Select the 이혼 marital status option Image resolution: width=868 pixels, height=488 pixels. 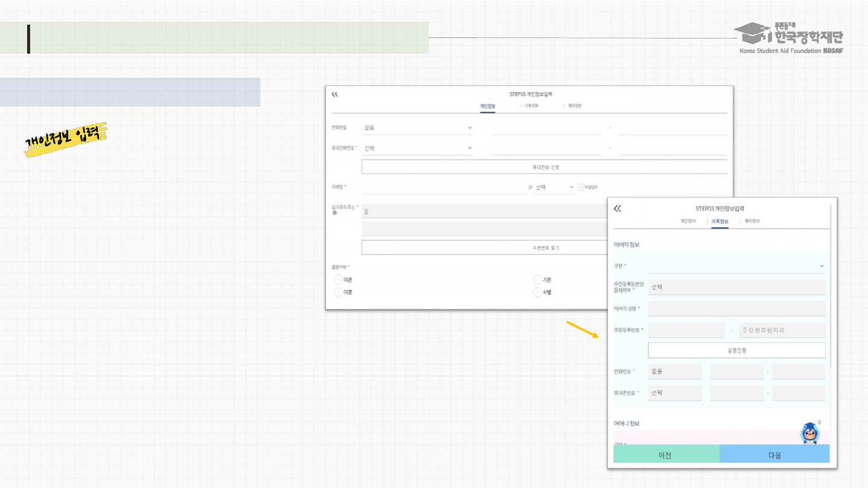click(x=338, y=292)
